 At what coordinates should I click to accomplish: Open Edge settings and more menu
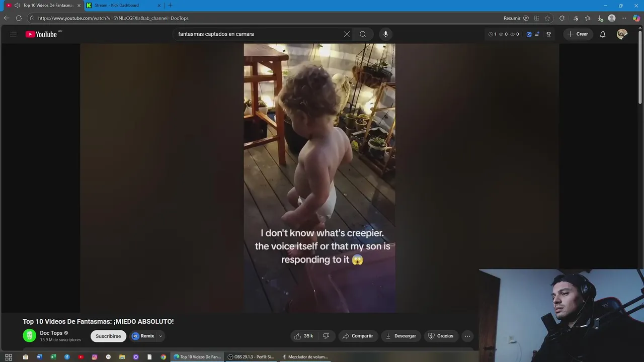624,18
